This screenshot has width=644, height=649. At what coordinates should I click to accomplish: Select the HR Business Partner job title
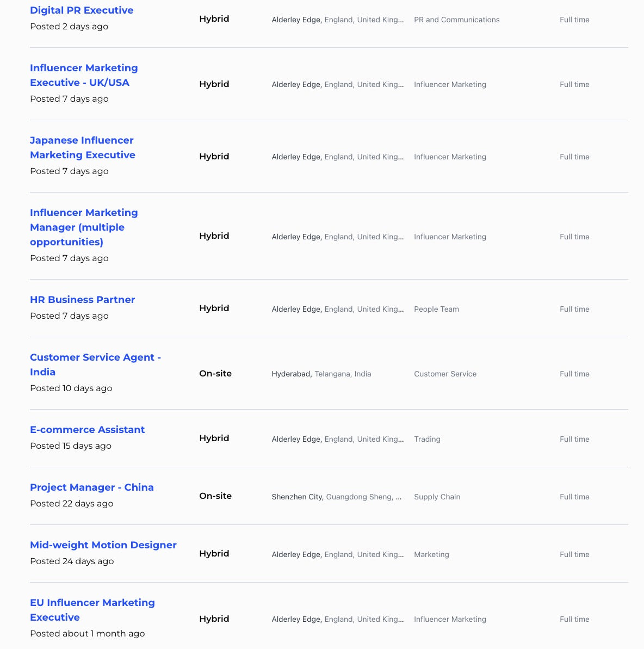coord(82,300)
